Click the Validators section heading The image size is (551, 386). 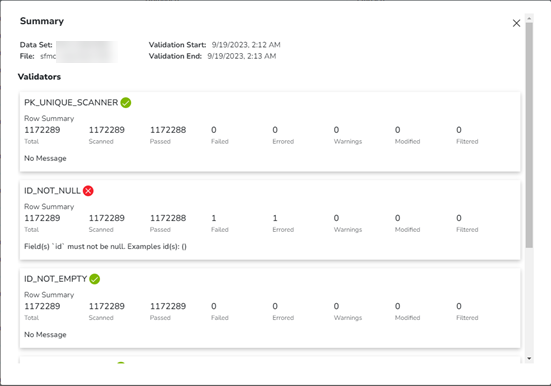click(x=39, y=77)
